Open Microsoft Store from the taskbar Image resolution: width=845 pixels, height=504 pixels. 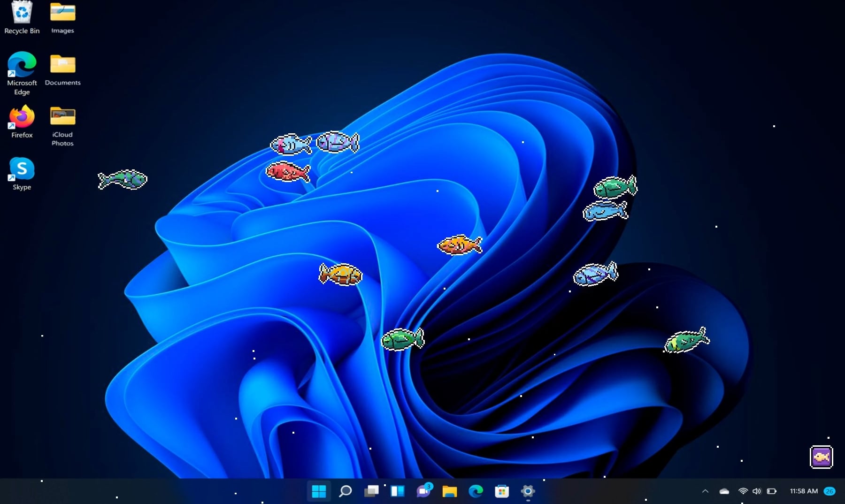(x=501, y=491)
